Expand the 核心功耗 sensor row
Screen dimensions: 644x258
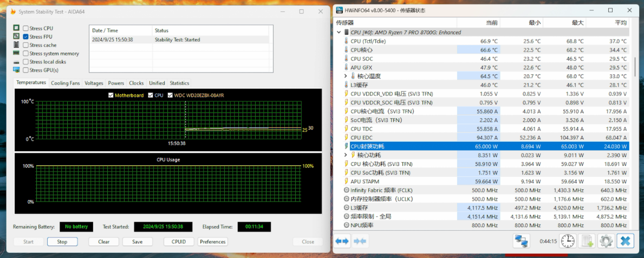(x=346, y=155)
